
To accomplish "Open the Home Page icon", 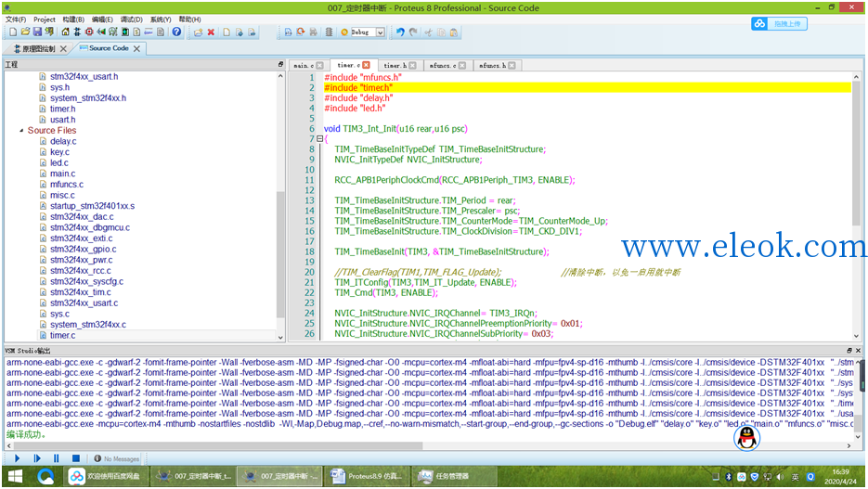I will point(65,32).
